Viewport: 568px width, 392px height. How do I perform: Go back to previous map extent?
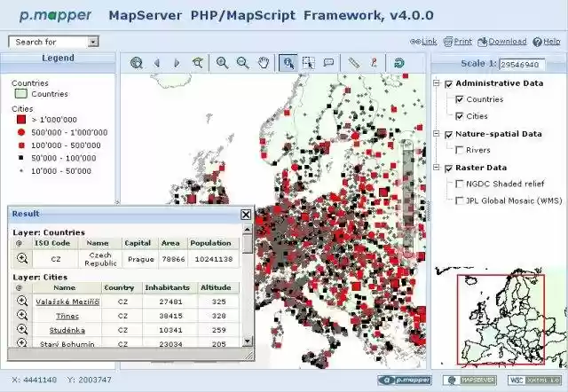pyautogui.click(x=157, y=63)
